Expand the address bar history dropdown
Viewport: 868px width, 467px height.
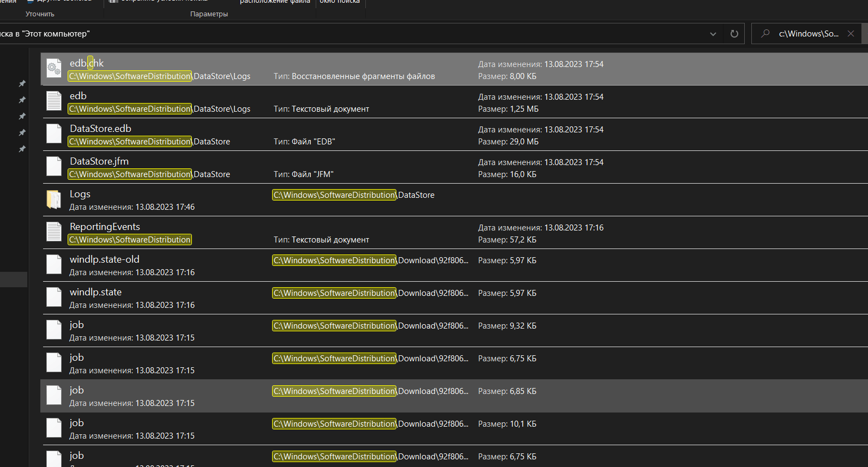(x=713, y=34)
